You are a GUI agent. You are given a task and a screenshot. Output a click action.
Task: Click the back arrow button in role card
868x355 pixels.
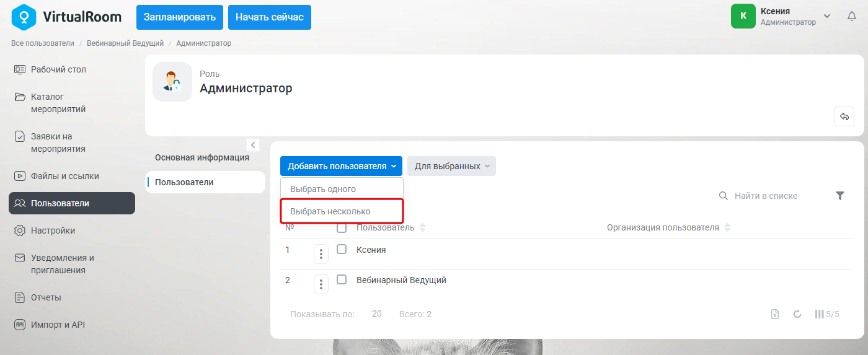[x=844, y=116]
